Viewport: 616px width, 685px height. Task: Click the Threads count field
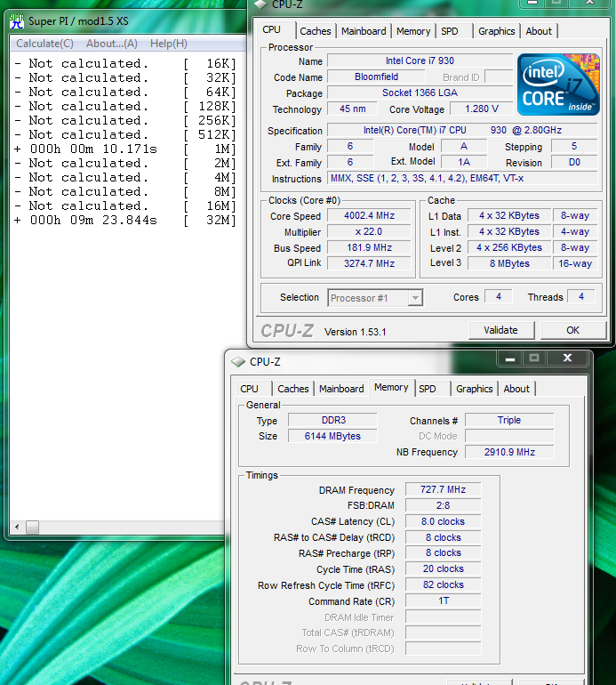[x=581, y=296]
